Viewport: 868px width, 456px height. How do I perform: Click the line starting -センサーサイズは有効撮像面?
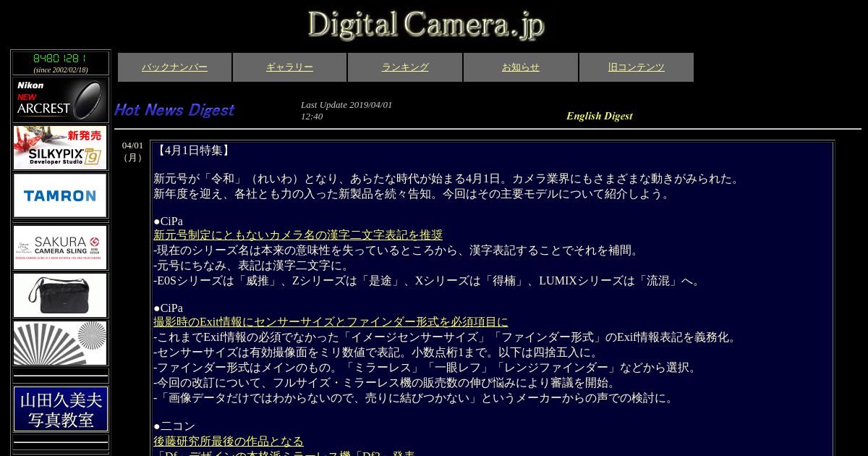click(377, 352)
